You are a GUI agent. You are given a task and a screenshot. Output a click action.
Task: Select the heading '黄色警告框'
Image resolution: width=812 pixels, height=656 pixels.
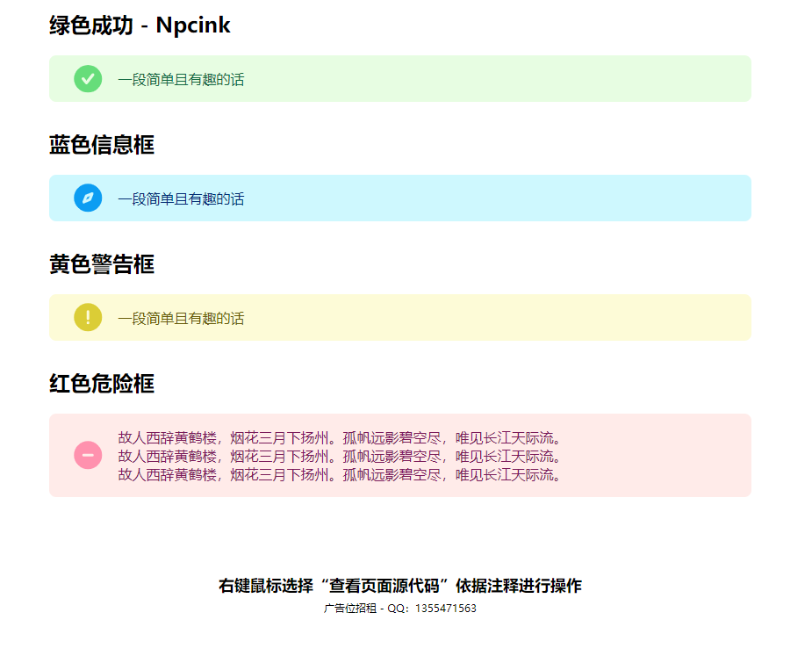point(102,264)
